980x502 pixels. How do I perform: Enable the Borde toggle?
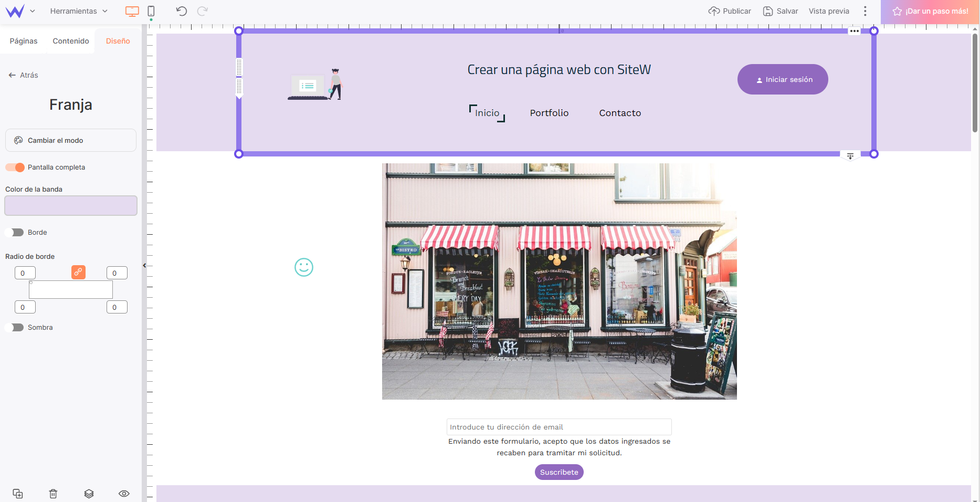click(15, 232)
